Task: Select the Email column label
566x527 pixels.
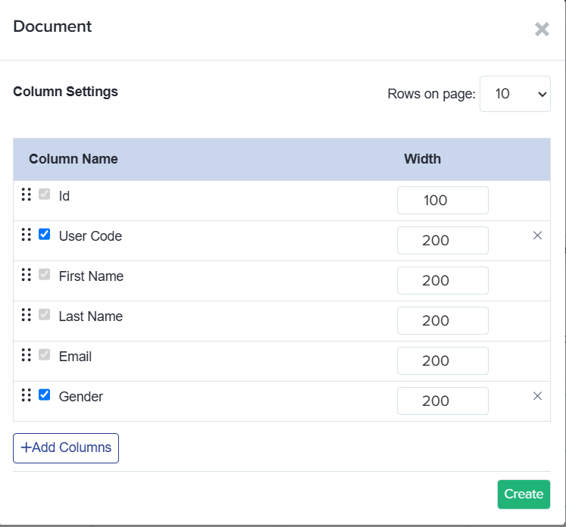Action: point(75,356)
